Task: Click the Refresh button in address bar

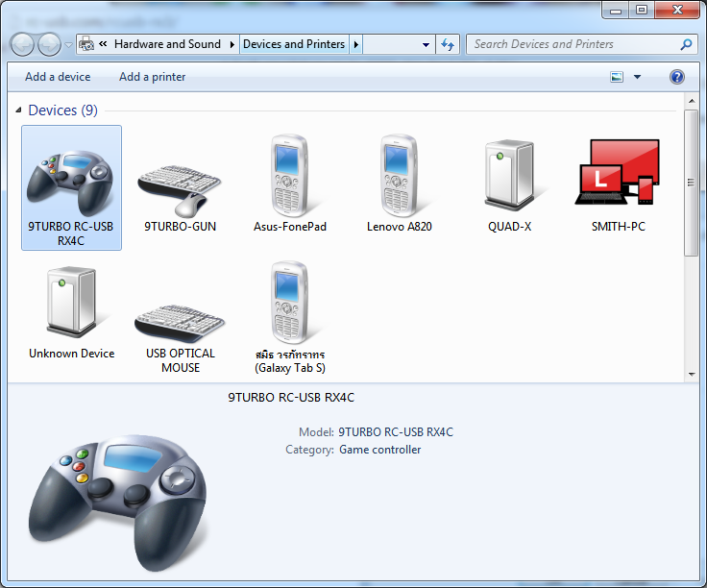Action: point(448,44)
